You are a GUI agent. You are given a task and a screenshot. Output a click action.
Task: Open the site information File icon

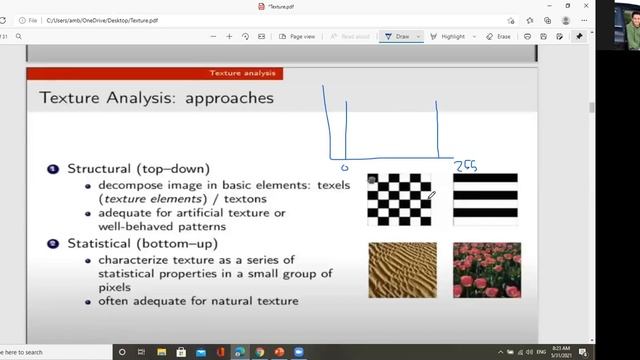[x=28, y=20]
